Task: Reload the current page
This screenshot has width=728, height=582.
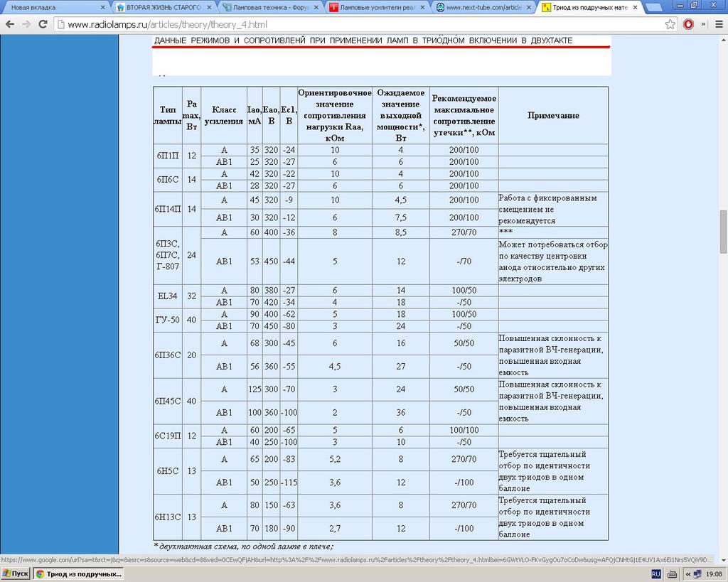Action: (x=43, y=24)
